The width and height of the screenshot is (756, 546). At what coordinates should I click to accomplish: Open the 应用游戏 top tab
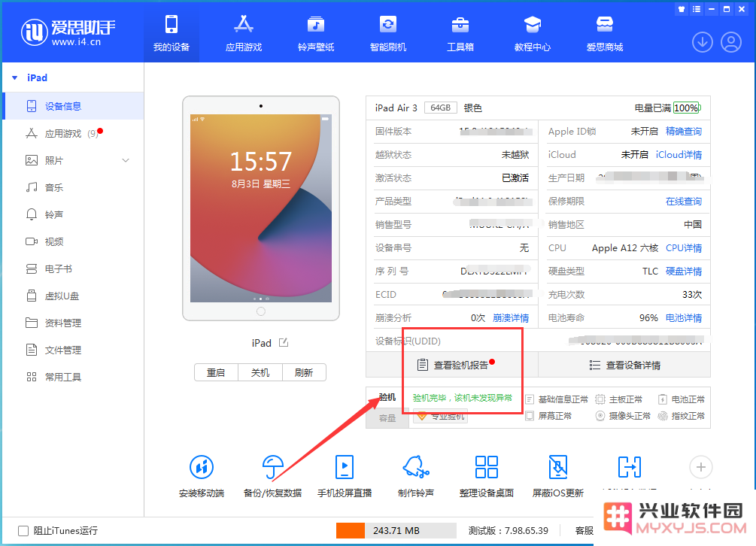244,33
